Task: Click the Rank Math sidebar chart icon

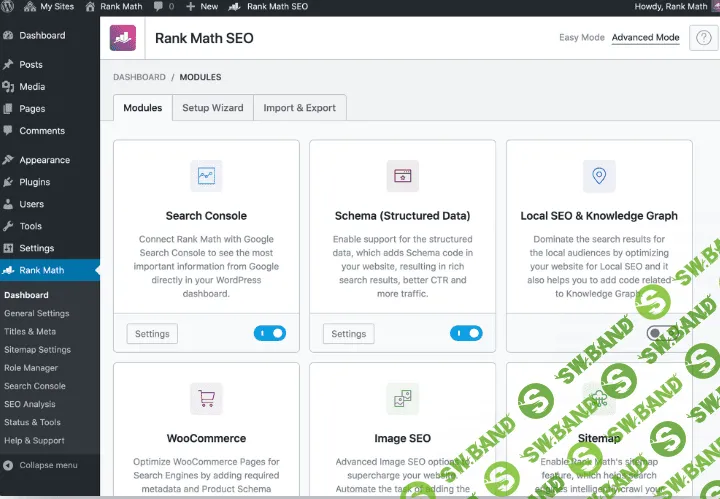Action: pyautogui.click(x=8, y=270)
